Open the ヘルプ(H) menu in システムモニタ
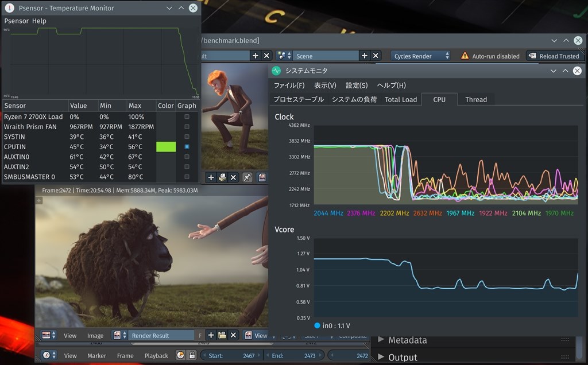588x365 pixels. pyautogui.click(x=392, y=86)
